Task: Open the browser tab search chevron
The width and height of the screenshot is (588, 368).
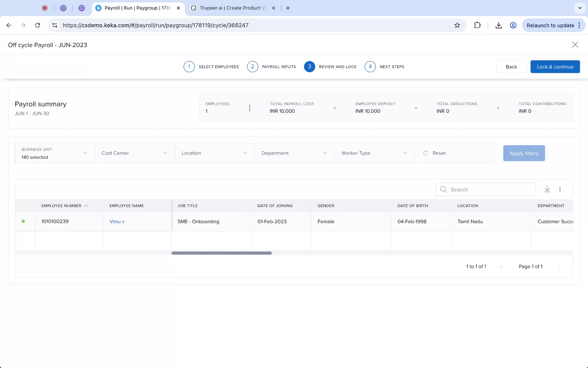Action: tap(580, 7)
